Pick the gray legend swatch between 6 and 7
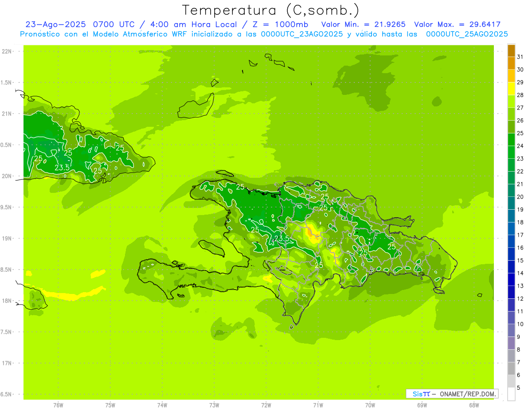Screen dimensions: 532x411 [x=511, y=369]
